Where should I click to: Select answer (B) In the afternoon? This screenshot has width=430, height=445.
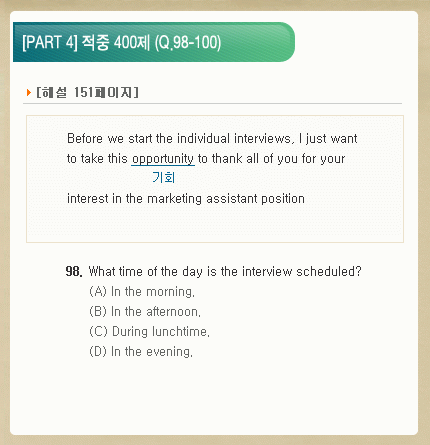[145, 312]
